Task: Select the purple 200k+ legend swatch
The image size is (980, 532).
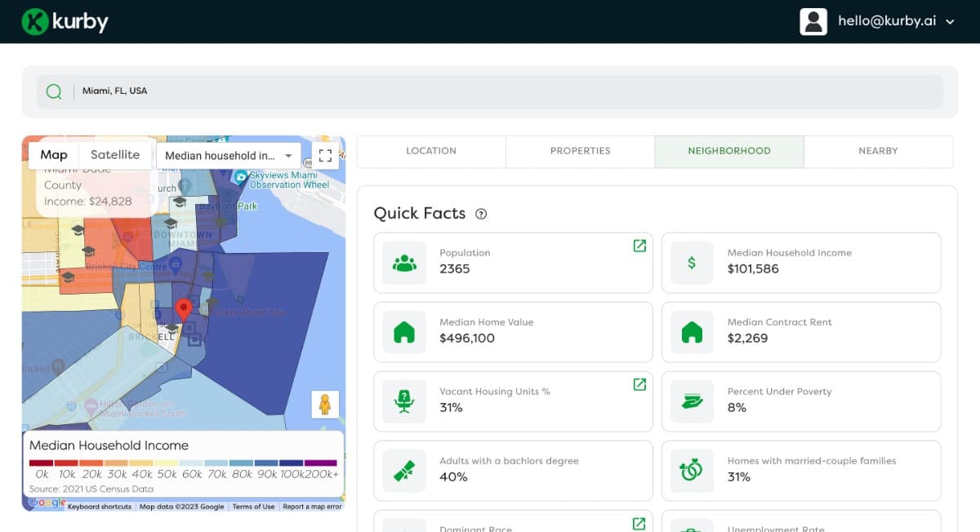Action: coord(320,463)
